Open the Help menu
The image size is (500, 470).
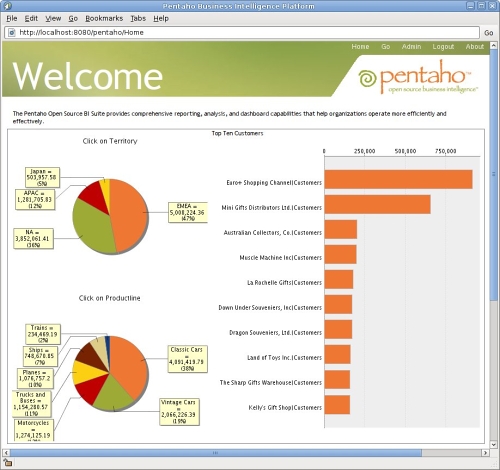point(161,19)
